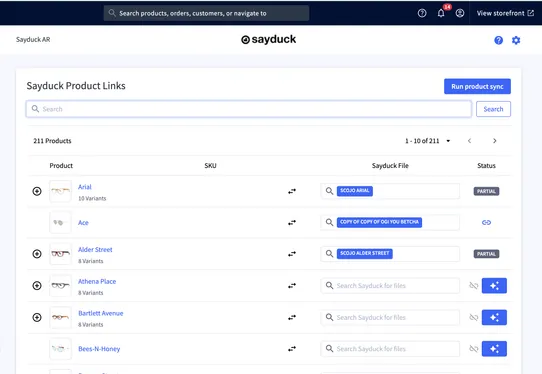Open the notifications bell icon
Screen dimensions: 542x374
[441, 13]
